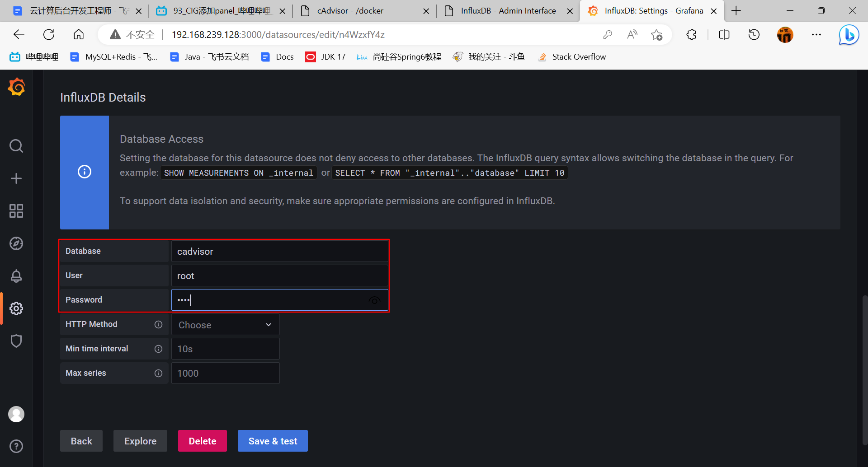Open browser settings and more menu
868x467 pixels.
click(x=816, y=34)
